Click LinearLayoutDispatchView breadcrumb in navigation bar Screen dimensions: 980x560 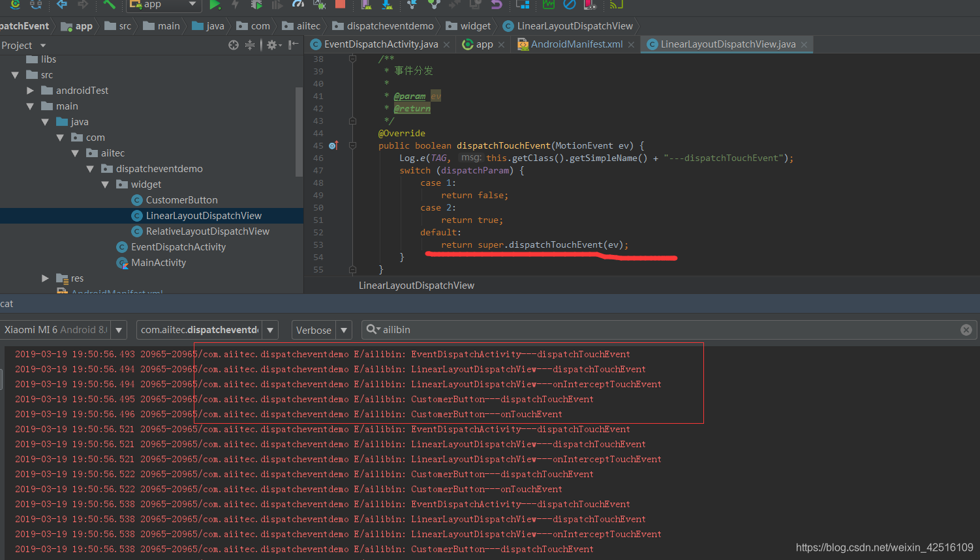click(568, 26)
